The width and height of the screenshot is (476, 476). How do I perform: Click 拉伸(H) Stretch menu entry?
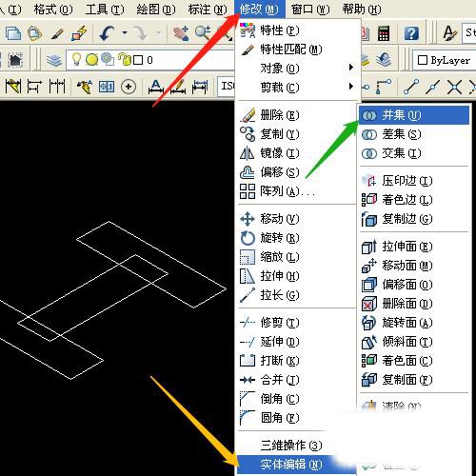tap(297, 276)
